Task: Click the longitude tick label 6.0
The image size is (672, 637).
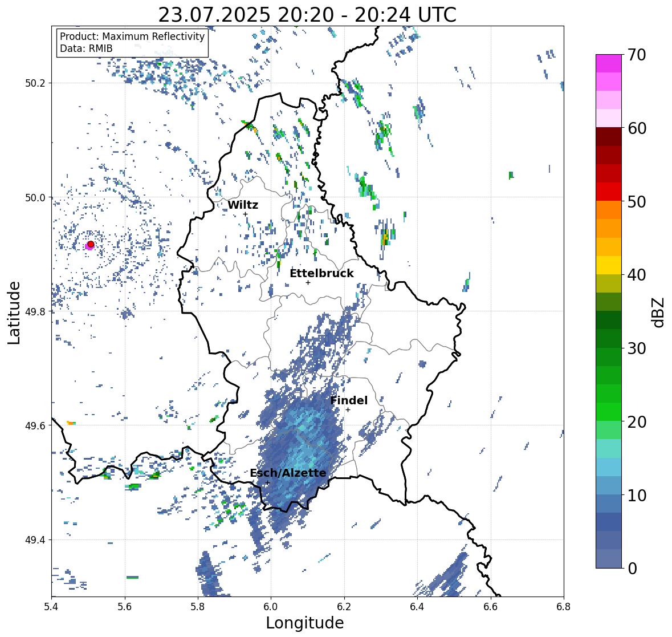Action: 271,606
